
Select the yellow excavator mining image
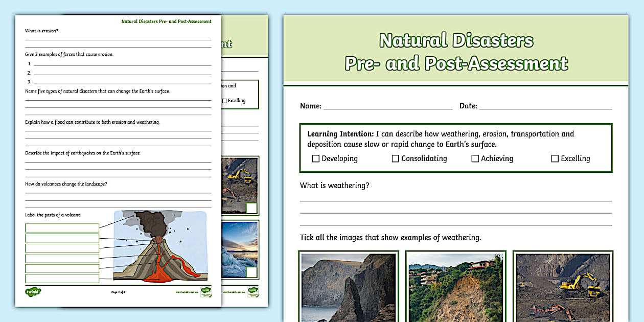coord(562,286)
